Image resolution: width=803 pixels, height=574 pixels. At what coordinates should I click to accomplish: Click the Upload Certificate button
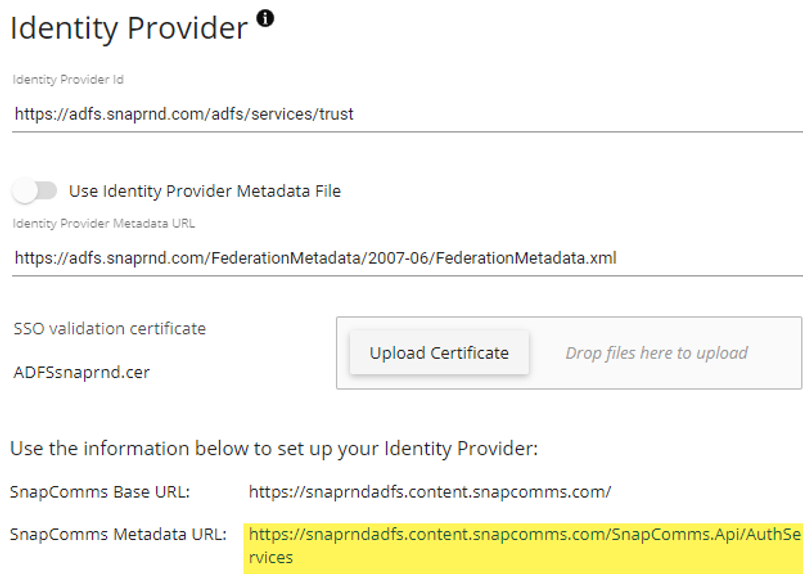click(x=439, y=353)
